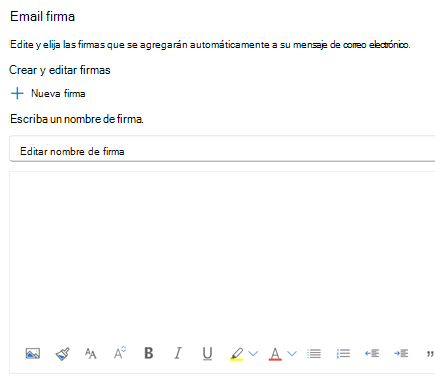
Task: Apply red font color with A icon
Action: (x=275, y=354)
